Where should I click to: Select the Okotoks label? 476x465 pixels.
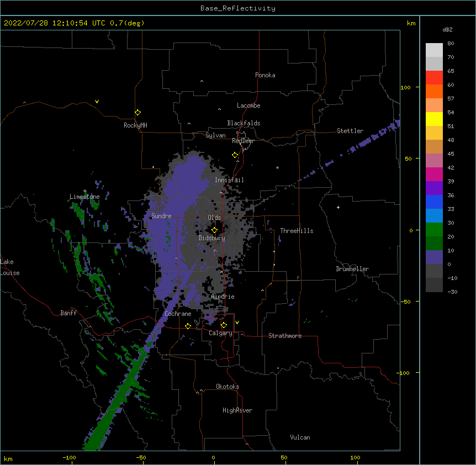[228, 387]
